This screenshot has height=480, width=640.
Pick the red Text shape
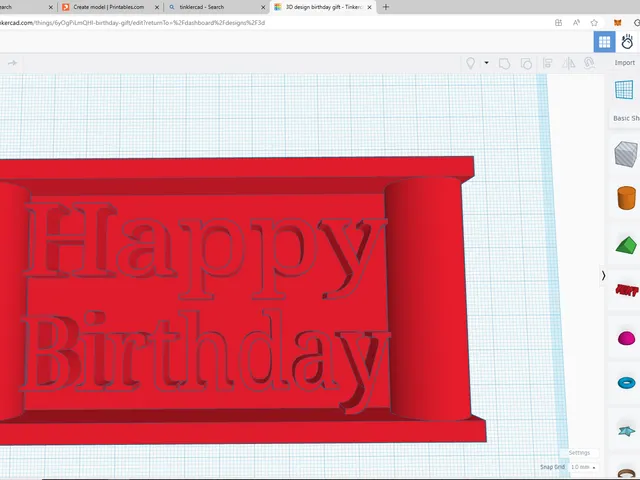tap(627, 290)
